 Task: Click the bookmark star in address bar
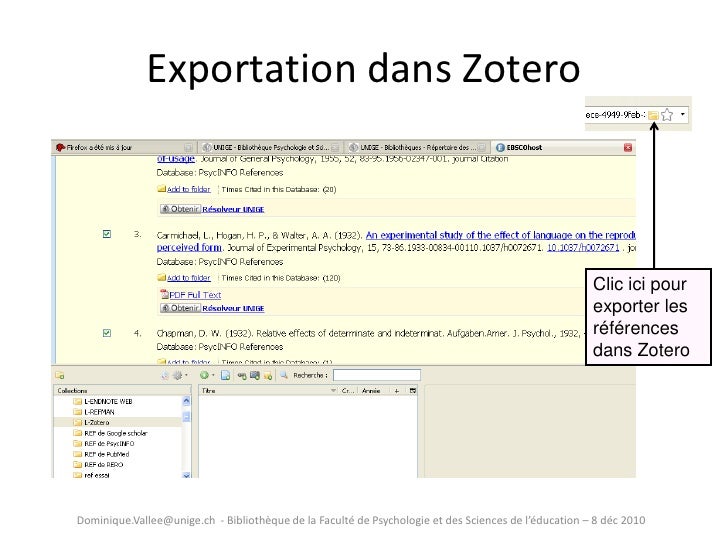click(x=667, y=115)
